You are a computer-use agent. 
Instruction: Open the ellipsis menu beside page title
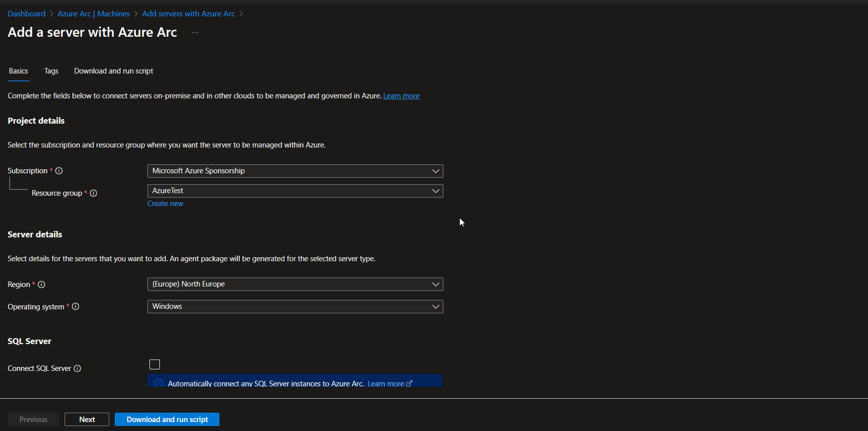[195, 33]
